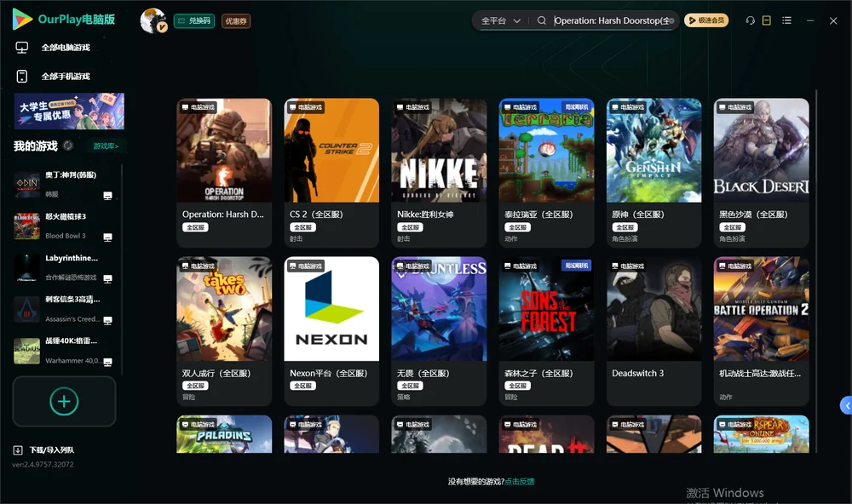Click PC icon on the ODIN game row
Image resolution: width=852 pixels, height=504 pixels.
point(107,196)
